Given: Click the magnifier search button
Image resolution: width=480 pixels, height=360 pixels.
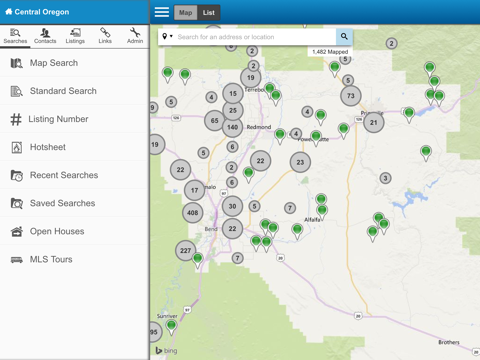Looking at the screenshot, I should (x=344, y=37).
